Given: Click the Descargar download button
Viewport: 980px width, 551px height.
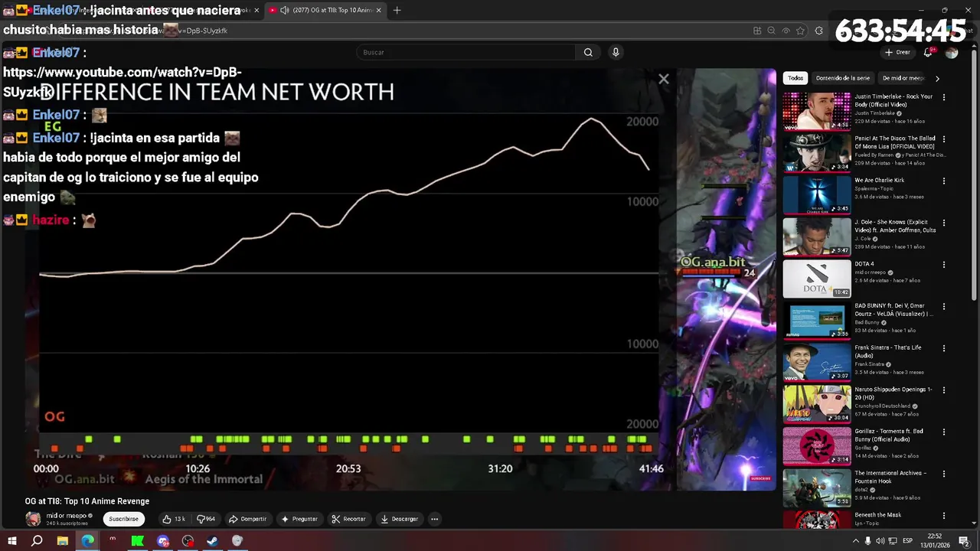Looking at the screenshot, I should pyautogui.click(x=400, y=519).
